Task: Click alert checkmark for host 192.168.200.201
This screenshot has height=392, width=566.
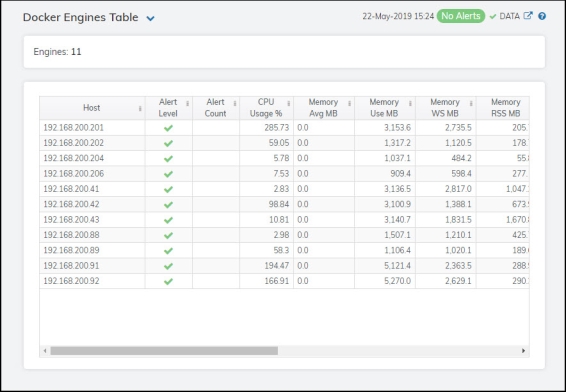Action: pyautogui.click(x=168, y=128)
